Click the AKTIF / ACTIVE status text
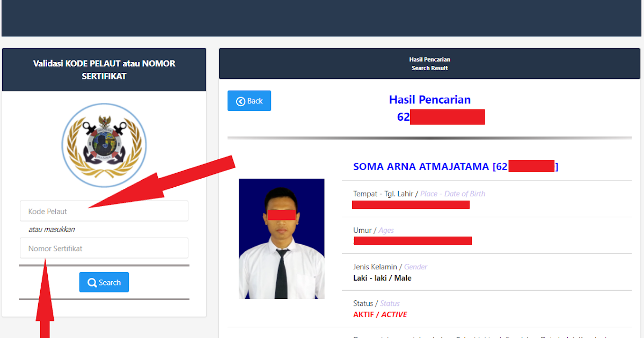 [x=380, y=314]
